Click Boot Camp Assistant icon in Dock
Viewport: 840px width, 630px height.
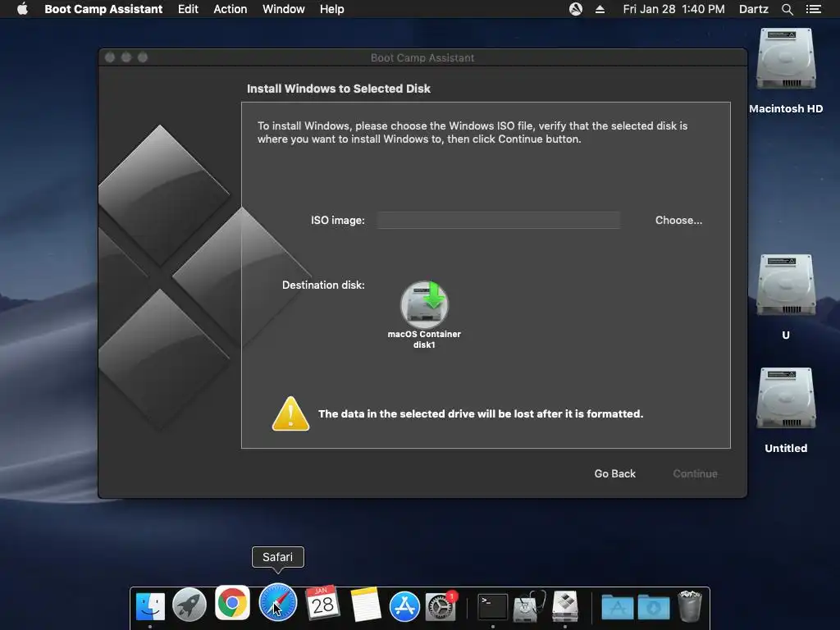click(565, 606)
